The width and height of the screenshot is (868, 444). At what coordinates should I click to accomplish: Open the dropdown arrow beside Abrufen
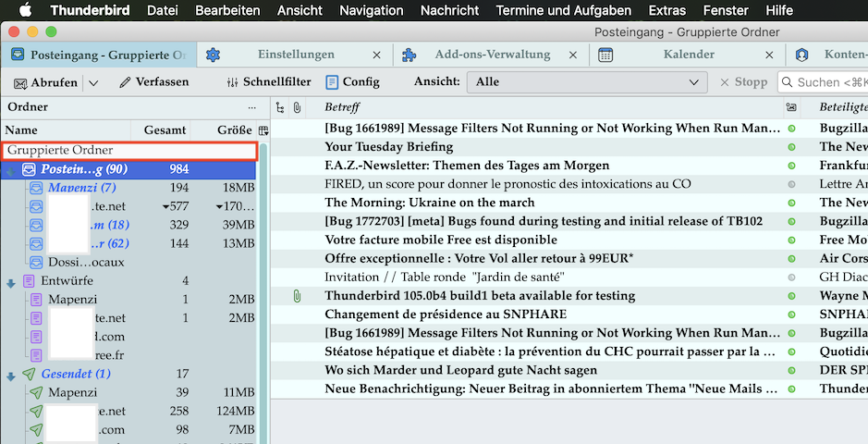coord(93,82)
